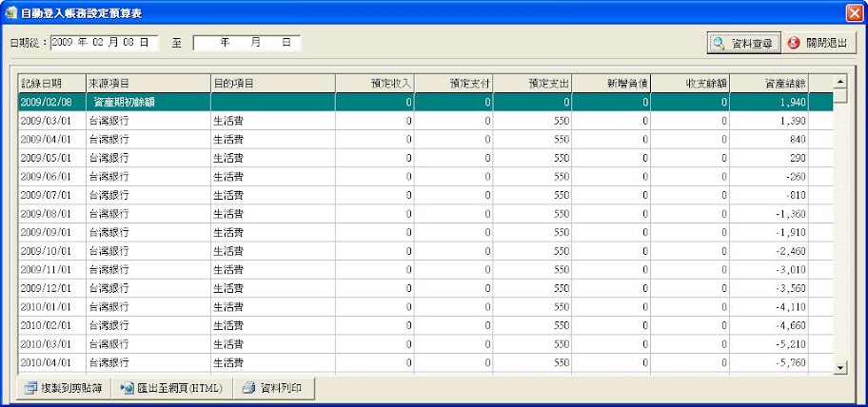This screenshot has width=868, height=407.
Task: Click the 預定支出 column header
Action: [x=533, y=84]
